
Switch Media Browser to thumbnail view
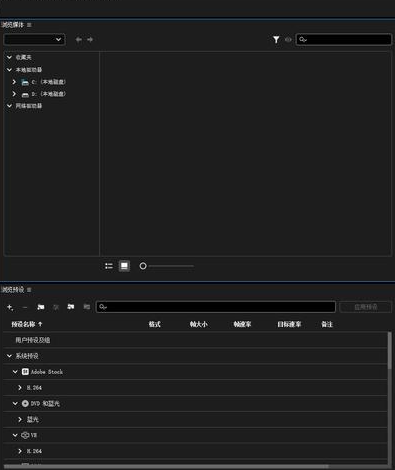tap(124, 266)
